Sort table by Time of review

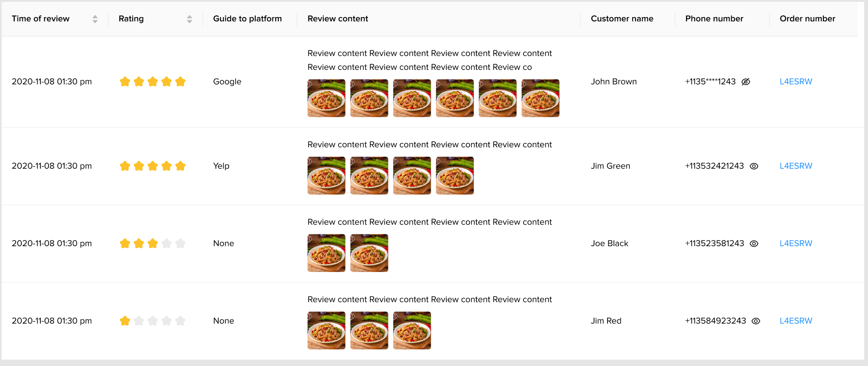[95, 19]
